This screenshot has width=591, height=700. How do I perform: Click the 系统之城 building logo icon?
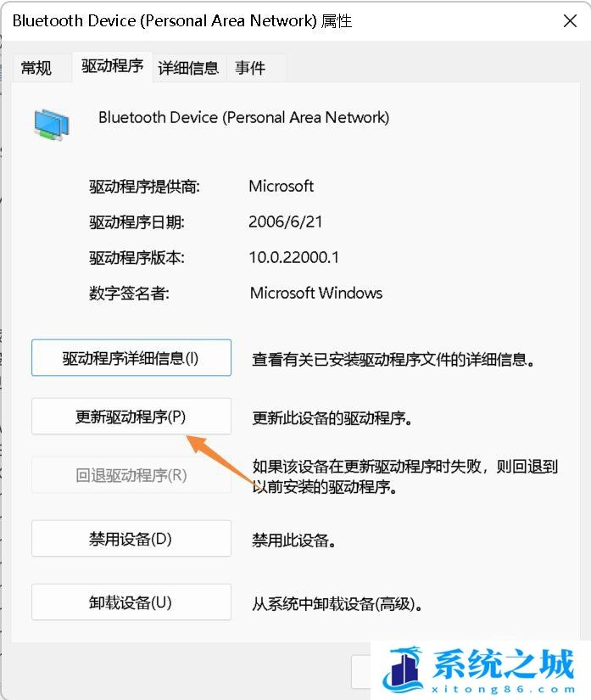click(402, 669)
